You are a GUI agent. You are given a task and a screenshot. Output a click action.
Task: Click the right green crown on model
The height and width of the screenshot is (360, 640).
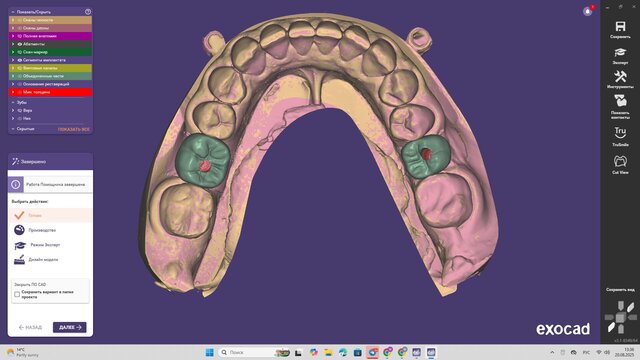pos(426,157)
